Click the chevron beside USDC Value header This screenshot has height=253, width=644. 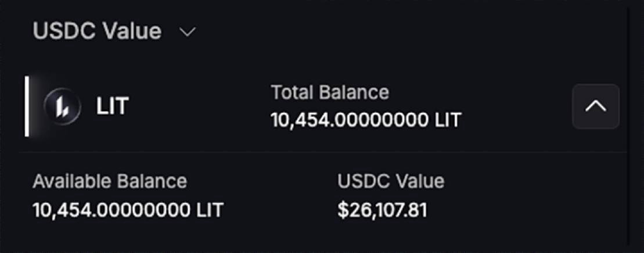(x=188, y=33)
